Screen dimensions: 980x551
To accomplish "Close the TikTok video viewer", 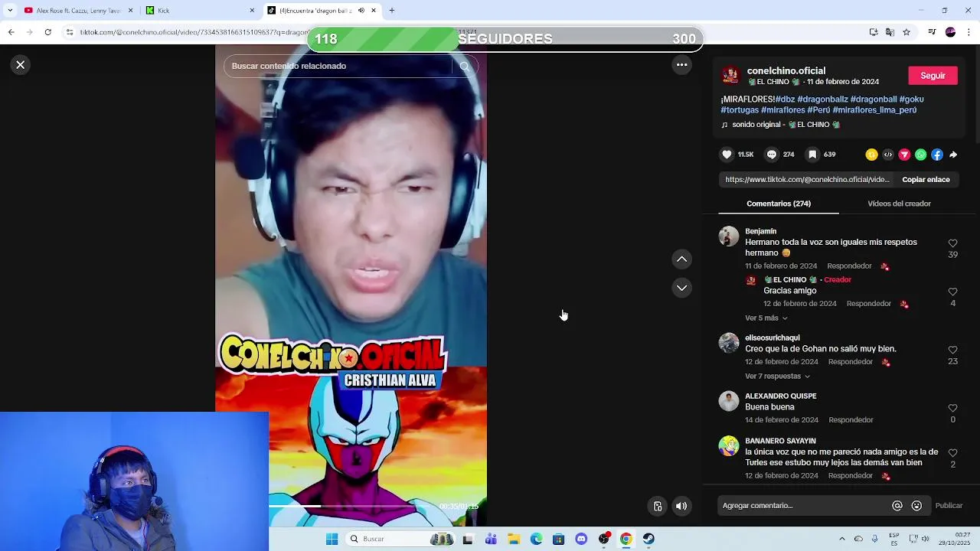I will pyautogui.click(x=21, y=65).
